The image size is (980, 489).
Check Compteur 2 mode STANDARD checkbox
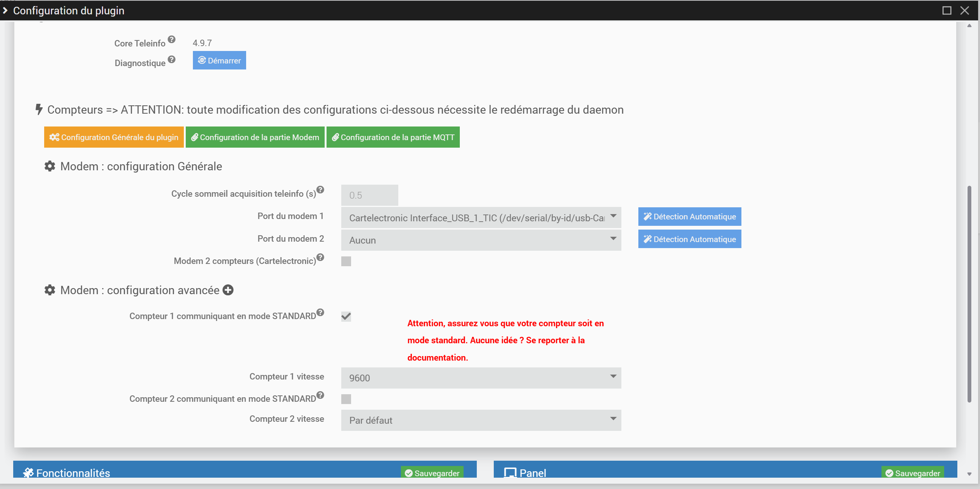click(x=346, y=399)
